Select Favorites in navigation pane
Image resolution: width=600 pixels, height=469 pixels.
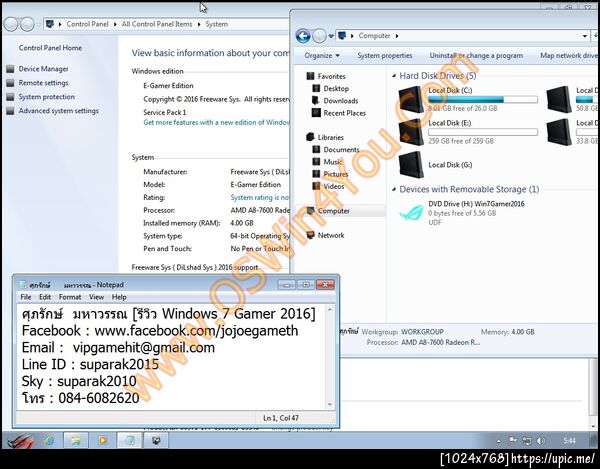[x=331, y=76]
